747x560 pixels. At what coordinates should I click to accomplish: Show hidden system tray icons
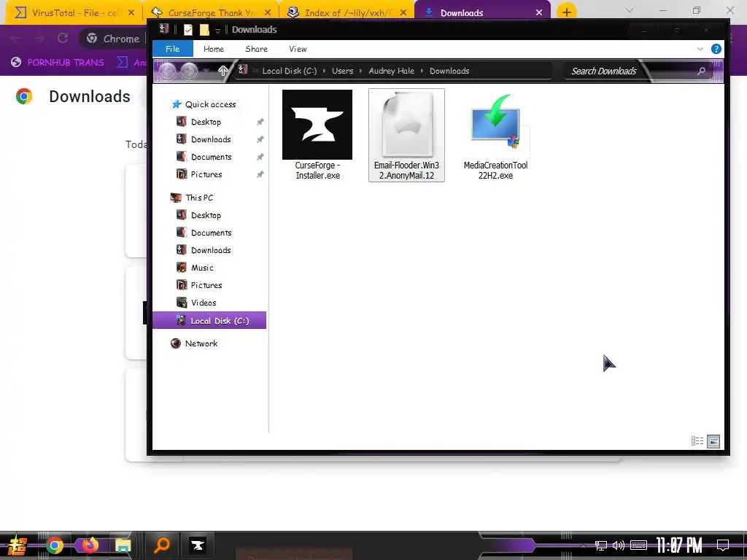pos(583,545)
